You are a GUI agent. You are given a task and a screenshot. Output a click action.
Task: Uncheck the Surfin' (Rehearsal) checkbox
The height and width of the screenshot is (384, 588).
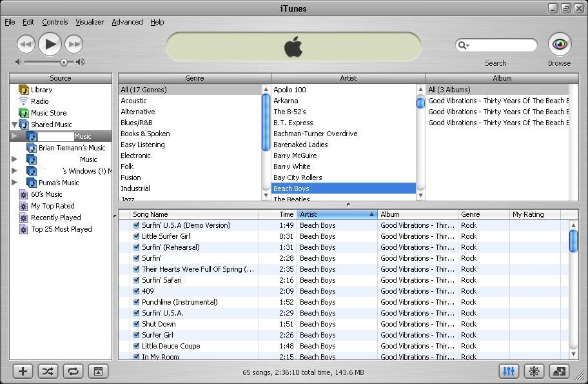pyautogui.click(x=137, y=247)
